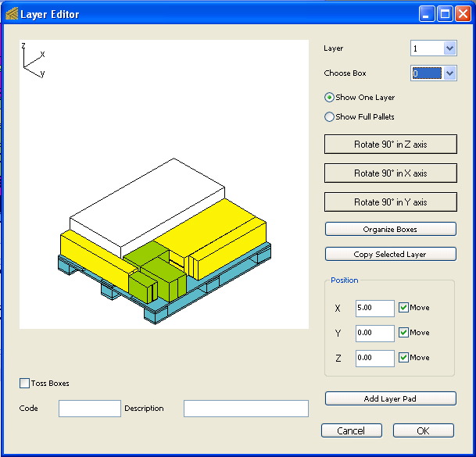
Task: Confirm with the OK button
Action: (424, 430)
